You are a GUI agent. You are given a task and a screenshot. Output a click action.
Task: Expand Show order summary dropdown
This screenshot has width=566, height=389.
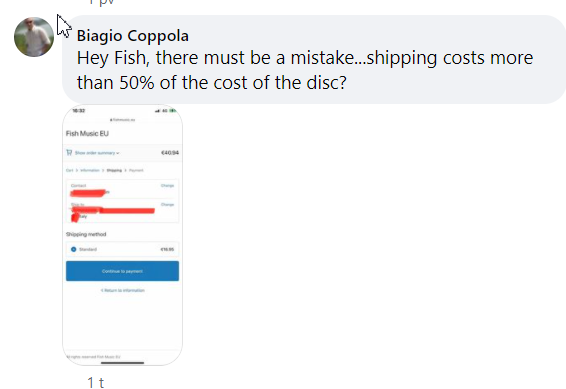coord(97,153)
